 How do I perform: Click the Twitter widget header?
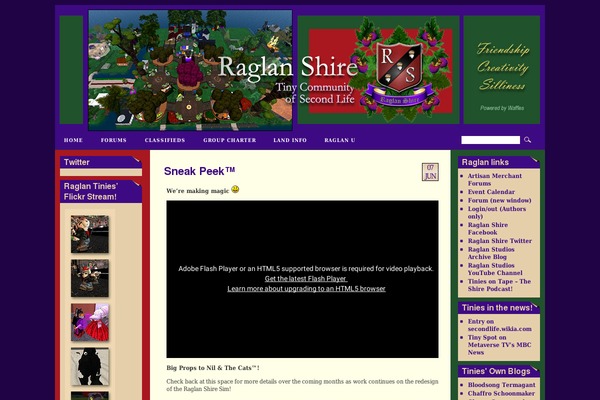(x=101, y=162)
